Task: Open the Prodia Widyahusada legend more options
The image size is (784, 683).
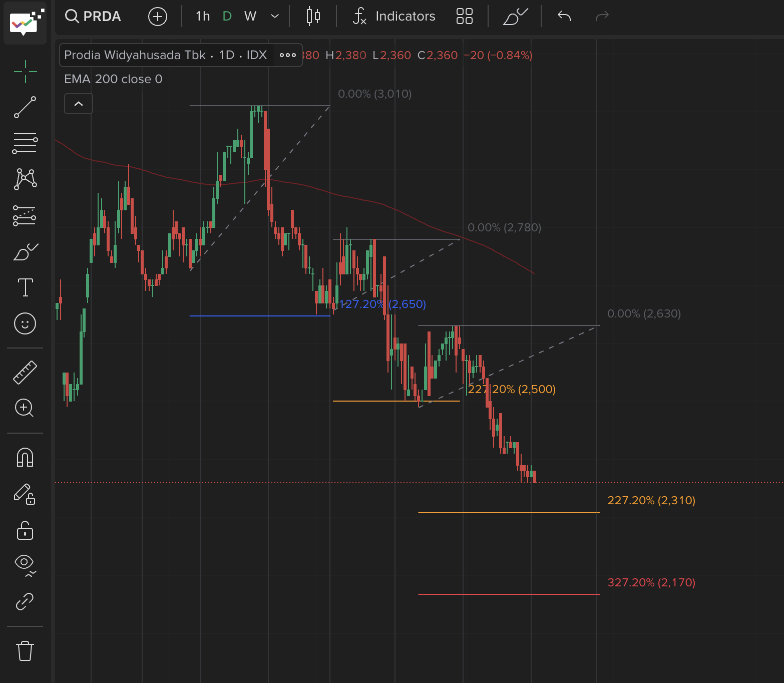Action: tap(288, 55)
